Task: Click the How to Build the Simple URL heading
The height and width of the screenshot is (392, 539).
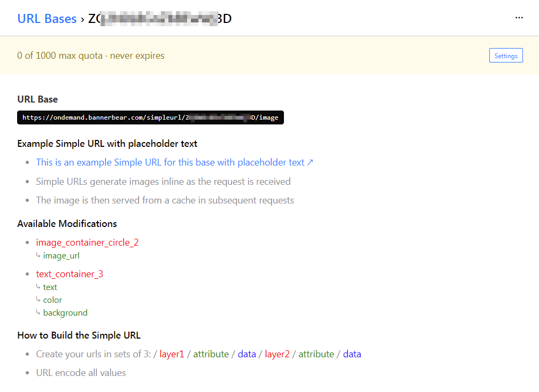Action: point(79,335)
